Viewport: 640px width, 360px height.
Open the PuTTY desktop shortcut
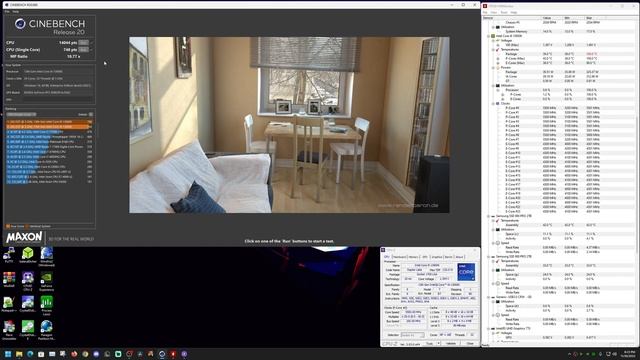pyautogui.click(x=9, y=256)
